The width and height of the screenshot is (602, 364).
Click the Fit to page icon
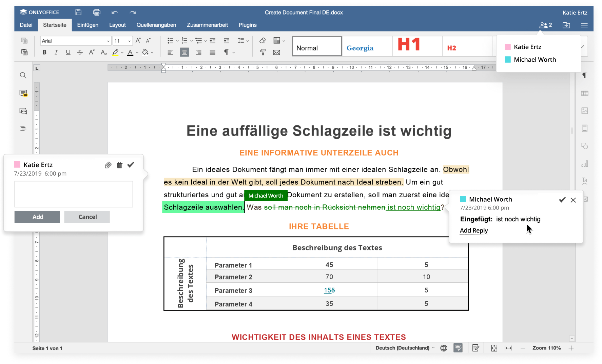tap(494, 348)
